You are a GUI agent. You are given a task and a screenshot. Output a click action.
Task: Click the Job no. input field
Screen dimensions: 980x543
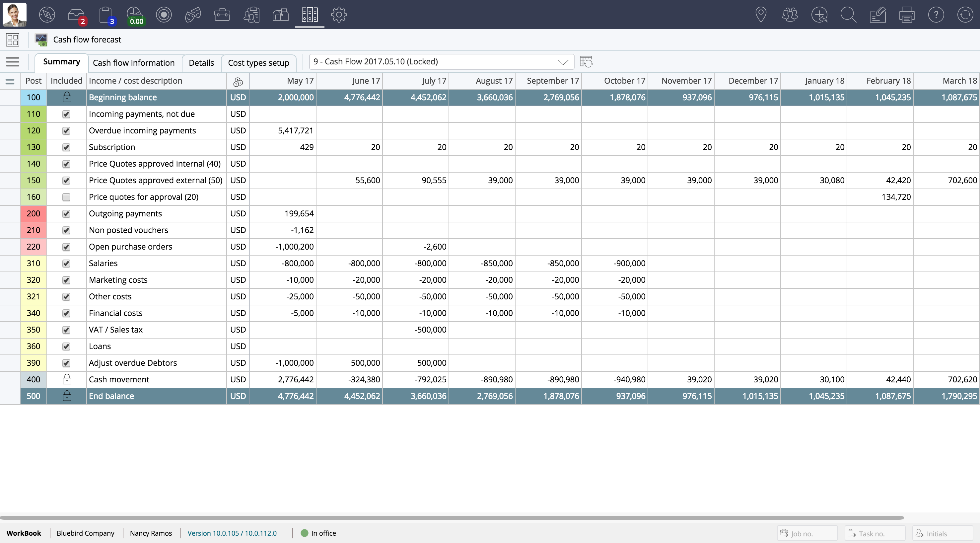point(806,533)
